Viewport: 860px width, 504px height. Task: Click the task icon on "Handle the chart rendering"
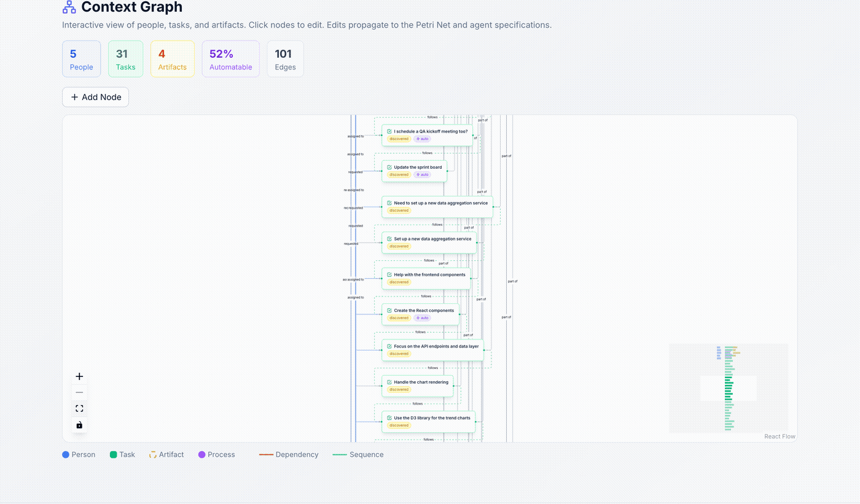pos(388,381)
